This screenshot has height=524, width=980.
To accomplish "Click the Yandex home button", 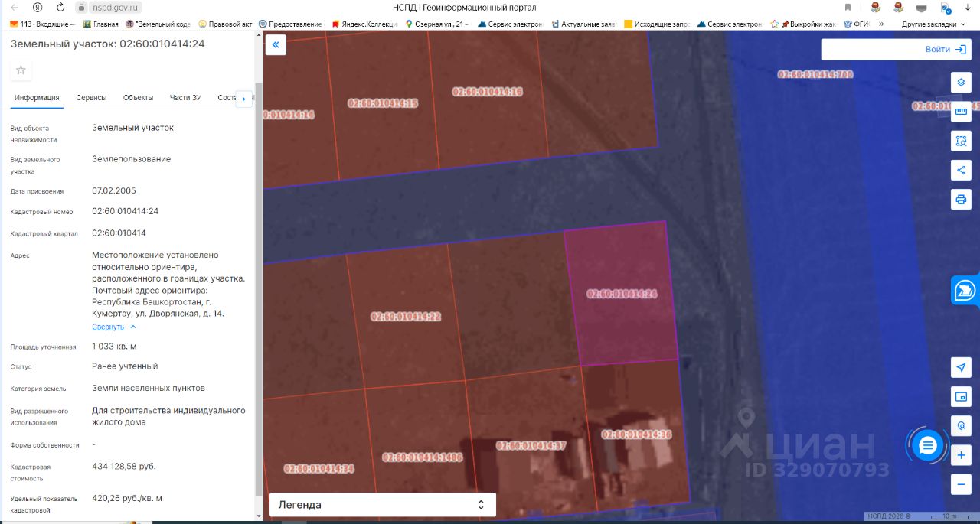I will (37, 7).
